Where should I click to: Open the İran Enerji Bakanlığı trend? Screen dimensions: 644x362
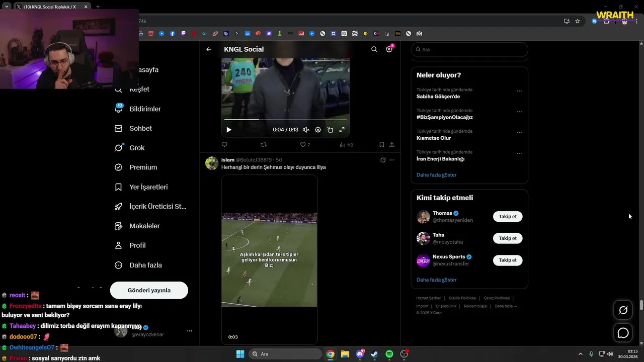440,159
